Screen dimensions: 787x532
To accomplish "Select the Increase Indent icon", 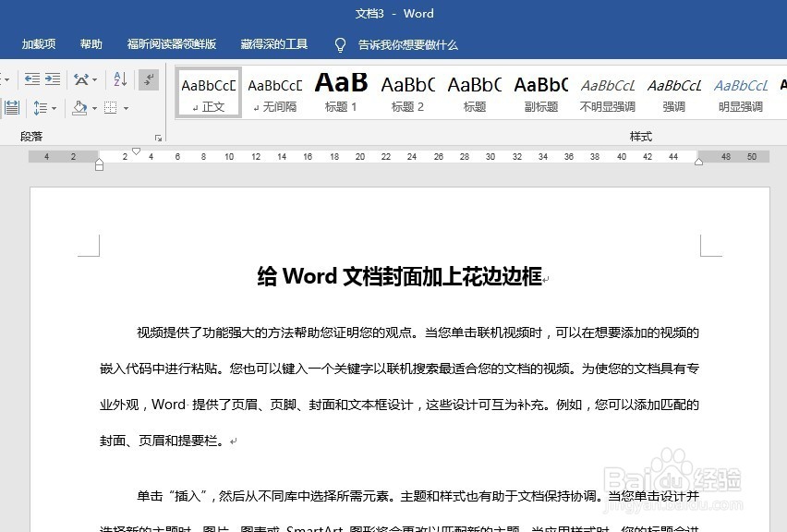I will [52, 79].
